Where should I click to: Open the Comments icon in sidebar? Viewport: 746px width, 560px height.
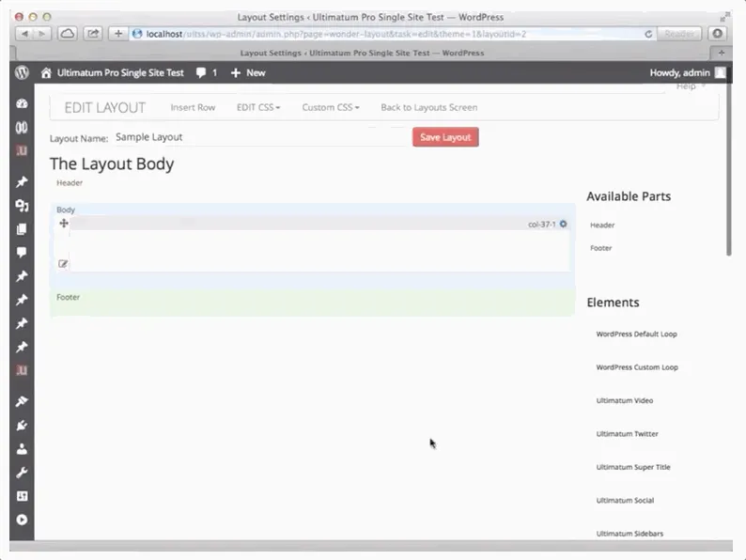[22, 252]
